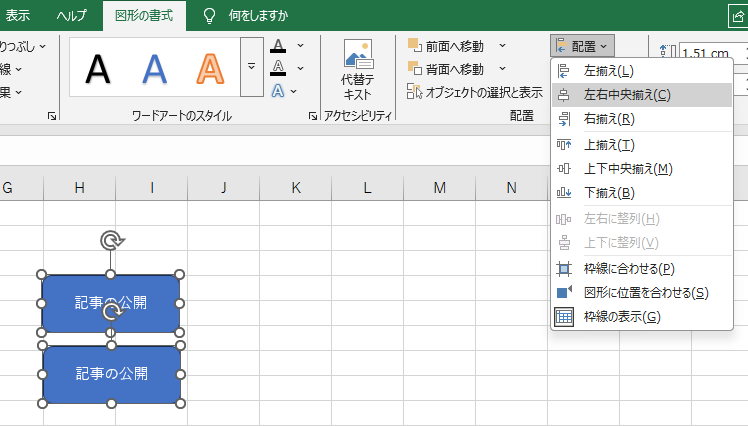The height and width of the screenshot is (426, 748).
Task: Collapse the 配置 dropdown button
Action: click(x=581, y=45)
